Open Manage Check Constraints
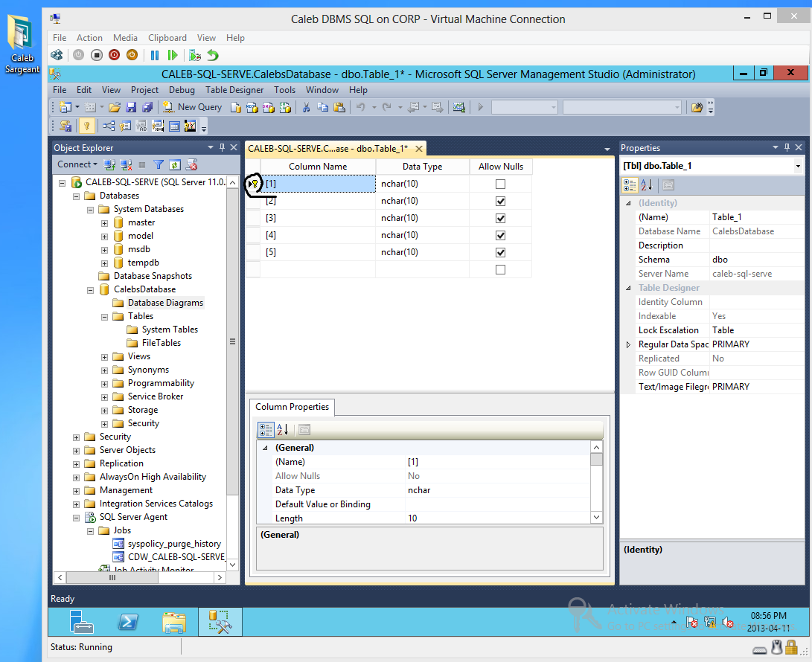This screenshot has height=662, width=812. pos(174,126)
